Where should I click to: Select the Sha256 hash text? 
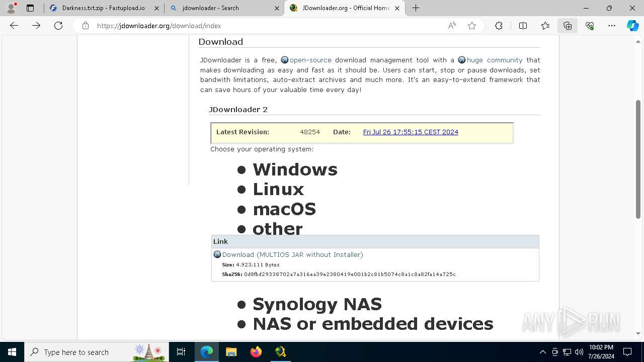coord(350,275)
